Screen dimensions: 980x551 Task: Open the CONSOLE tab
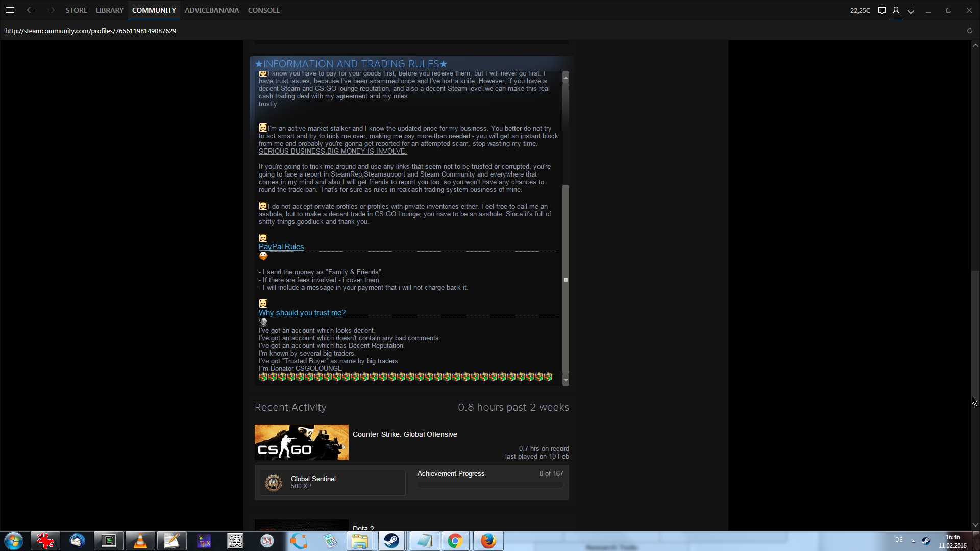click(263, 10)
